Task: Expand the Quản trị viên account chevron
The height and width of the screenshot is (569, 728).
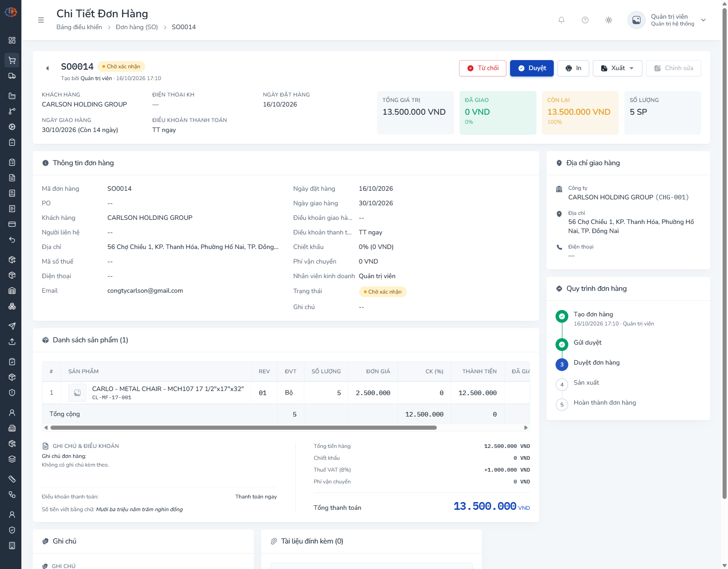Action: coord(703,20)
